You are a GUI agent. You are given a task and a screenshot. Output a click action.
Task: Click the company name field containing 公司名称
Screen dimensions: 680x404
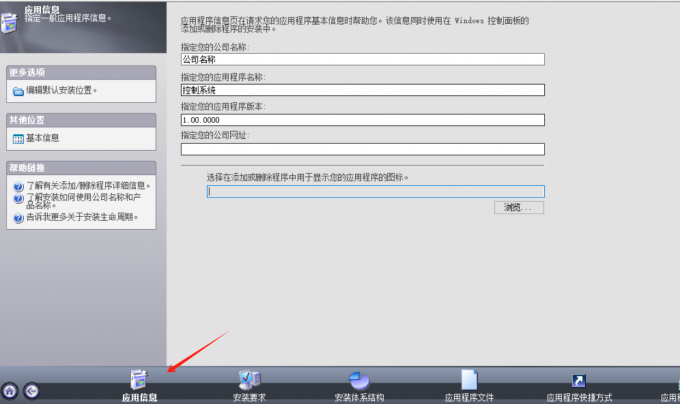click(x=361, y=59)
